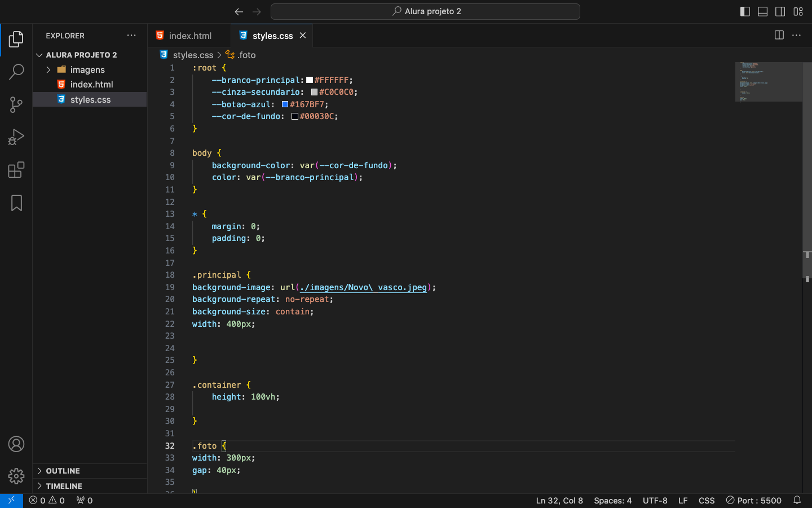Click the height: 100vh declaration
The width and height of the screenshot is (812, 508).
(x=245, y=397)
